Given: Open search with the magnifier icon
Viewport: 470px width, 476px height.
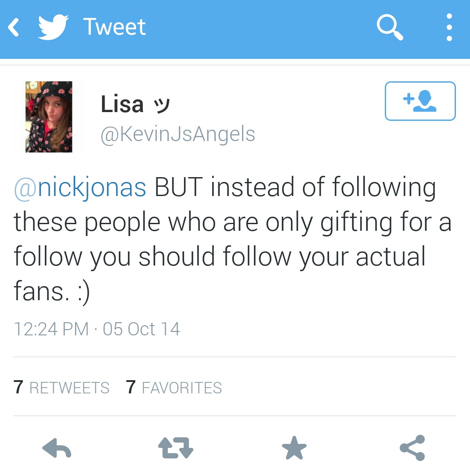Looking at the screenshot, I should (390, 27).
